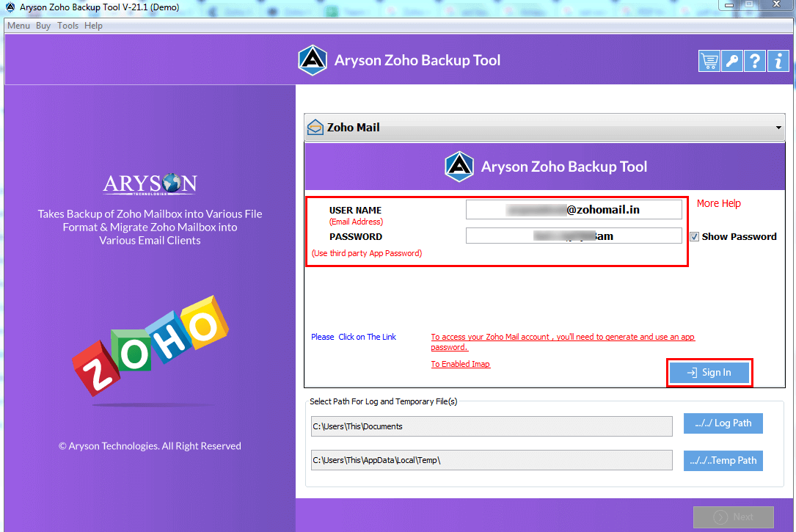Open the Buy menu
The image size is (796, 532).
tap(43, 26)
